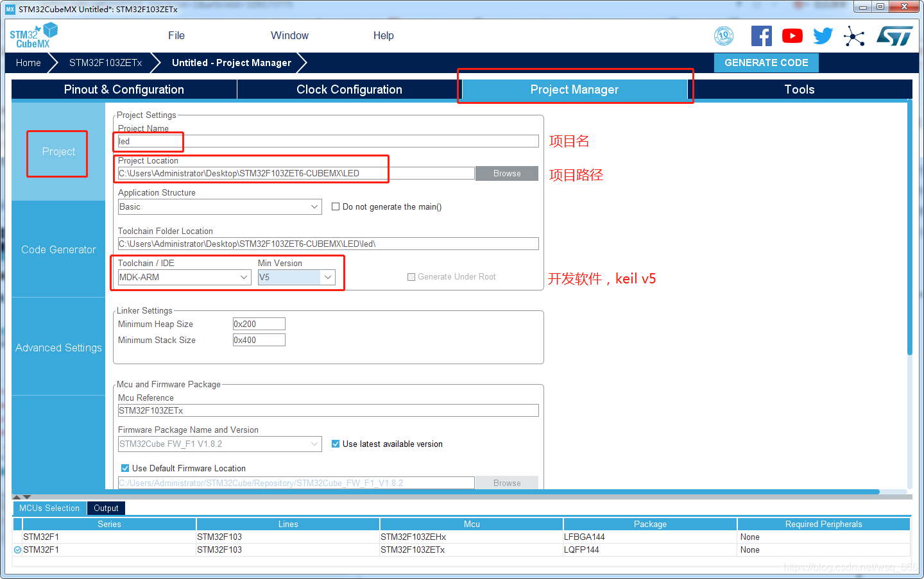Viewport: 924px width, 579px height.
Task: Open the Help menu
Action: 384,36
